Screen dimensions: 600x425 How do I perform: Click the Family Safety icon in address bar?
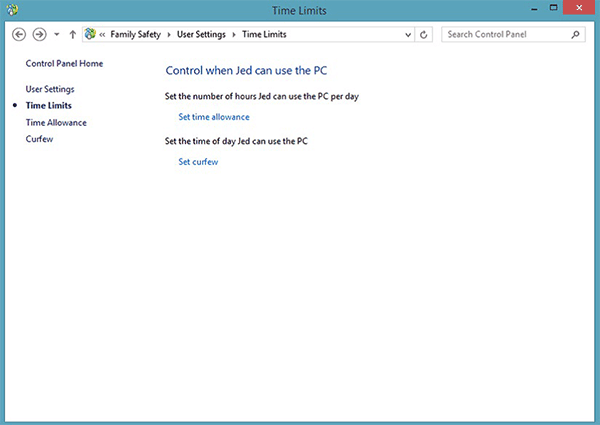pyautogui.click(x=91, y=34)
